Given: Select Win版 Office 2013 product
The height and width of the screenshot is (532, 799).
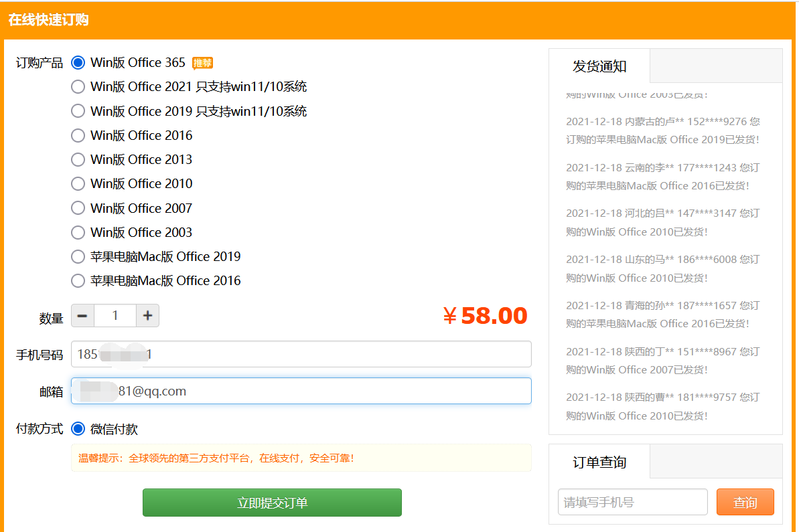Looking at the screenshot, I should (x=78, y=159).
